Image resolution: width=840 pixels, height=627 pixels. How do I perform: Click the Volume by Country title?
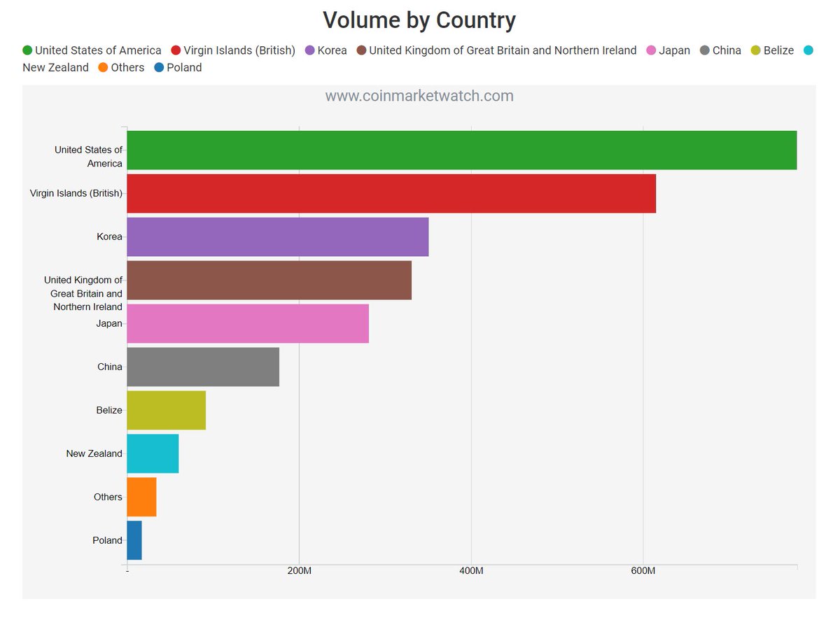[419, 20]
